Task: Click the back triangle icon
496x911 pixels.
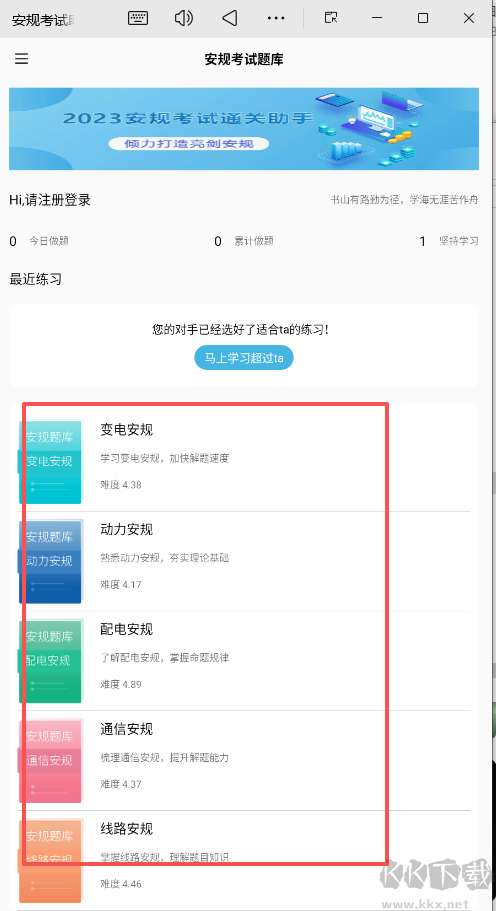Action: 229,18
